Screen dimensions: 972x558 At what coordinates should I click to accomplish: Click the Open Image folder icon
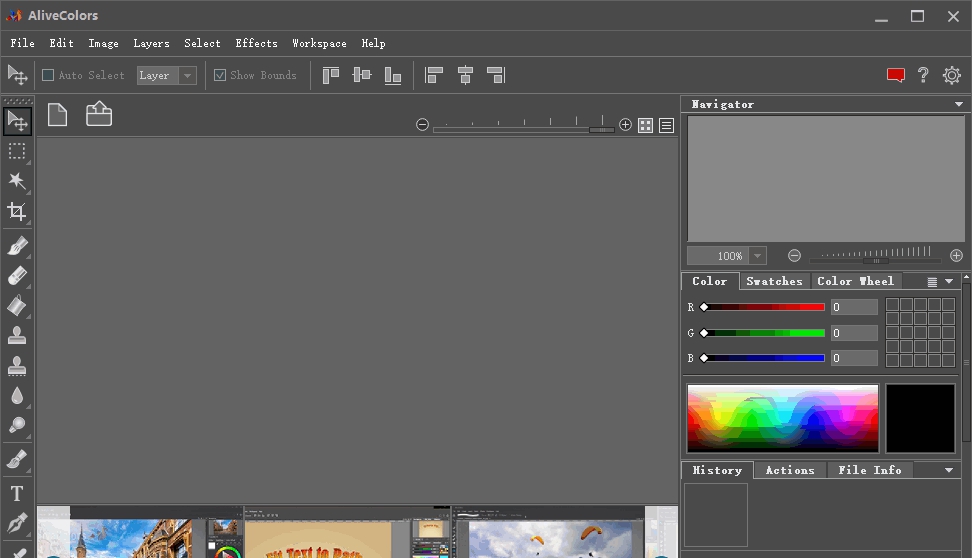point(98,115)
